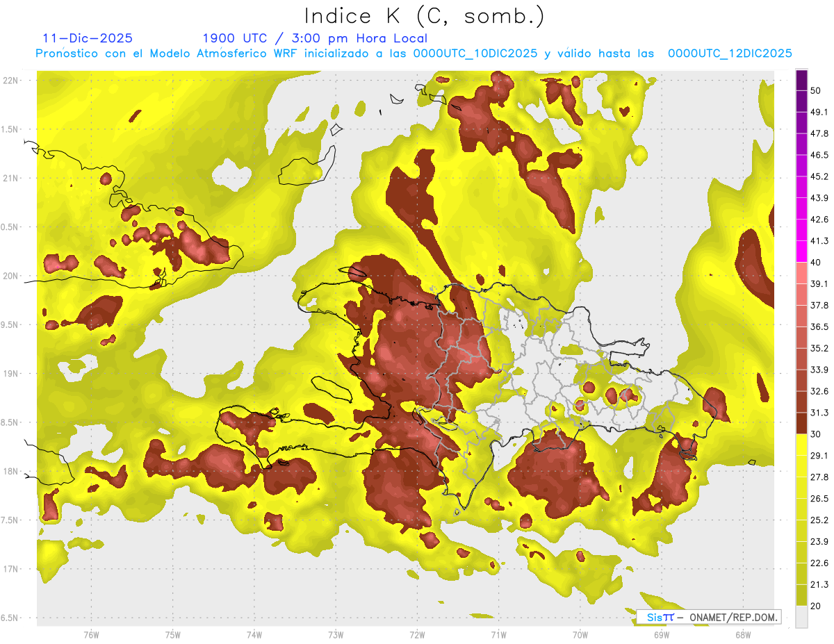Click the '1.5N' latitude axis label

pyautogui.click(x=10, y=129)
